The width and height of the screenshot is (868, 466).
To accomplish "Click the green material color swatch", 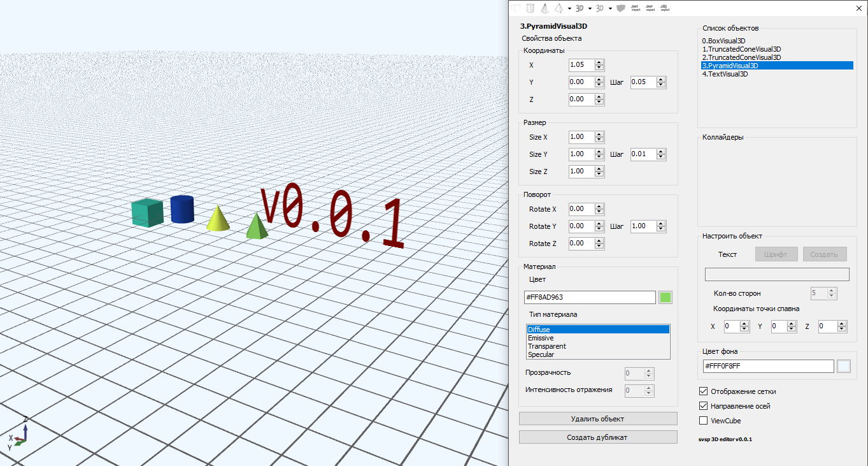I will [x=665, y=297].
